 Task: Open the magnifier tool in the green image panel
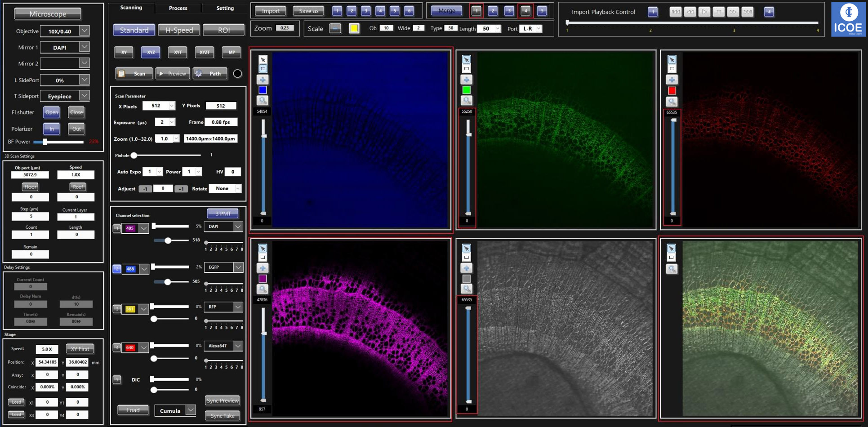(x=467, y=100)
